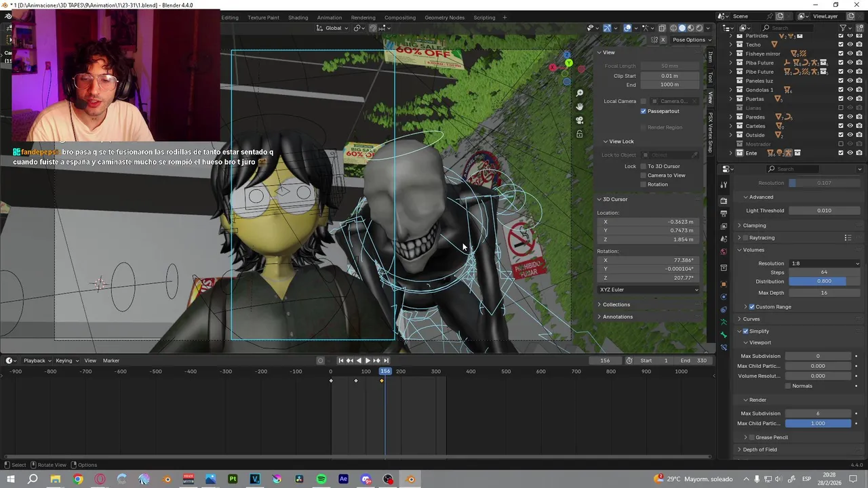Switch to rendered viewport shading
This screenshot has height=488, width=868.
click(699, 28)
